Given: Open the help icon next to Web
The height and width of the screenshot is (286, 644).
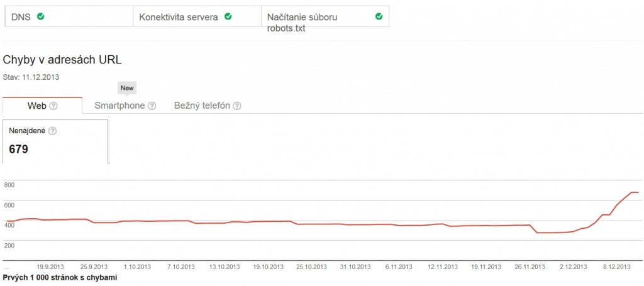Looking at the screenshot, I should [x=53, y=106].
